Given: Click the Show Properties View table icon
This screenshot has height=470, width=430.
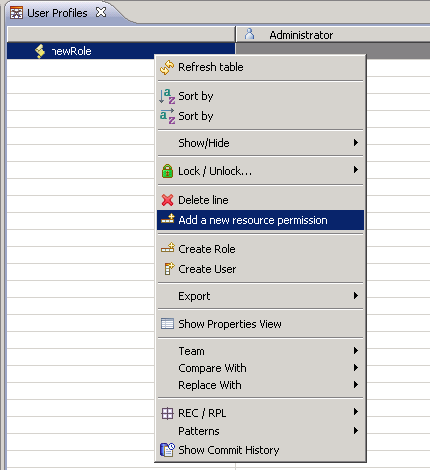Looking at the screenshot, I should tap(167, 324).
